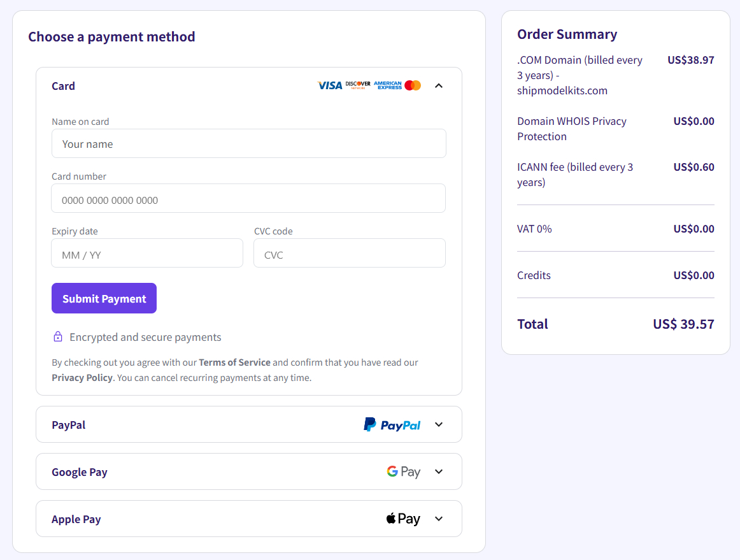This screenshot has width=740, height=560.
Task: Expand the PayPal section chevron
Action: (439, 425)
